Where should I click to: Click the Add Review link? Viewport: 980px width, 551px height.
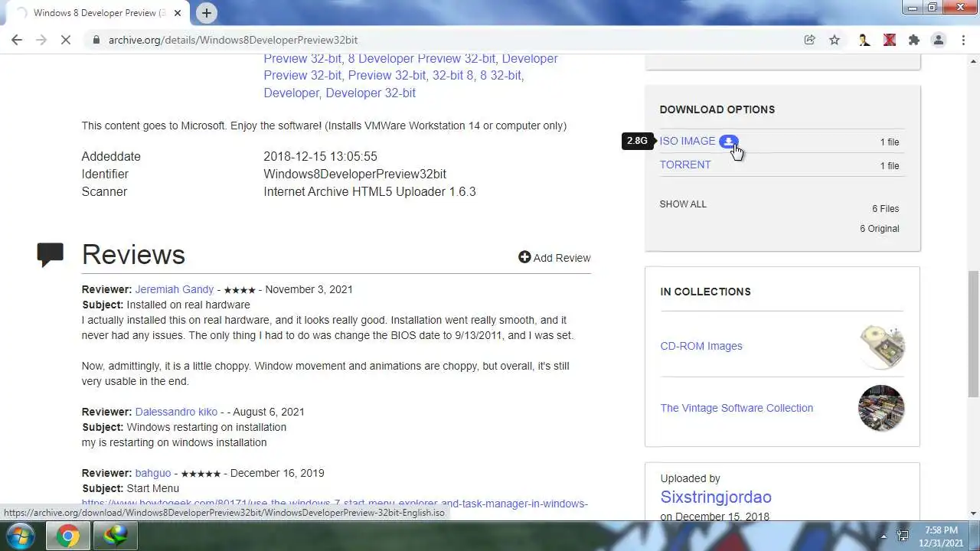[x=562, y=258]
